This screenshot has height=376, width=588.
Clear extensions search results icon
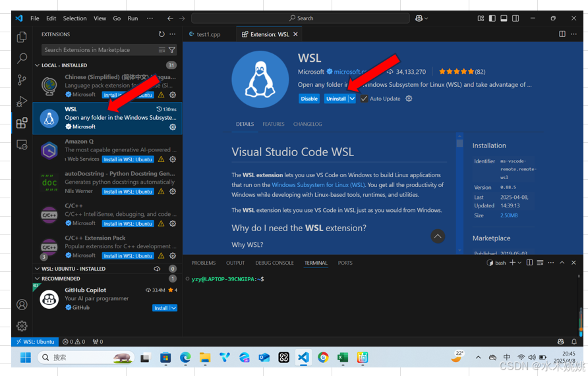click(x=162, y=50)
